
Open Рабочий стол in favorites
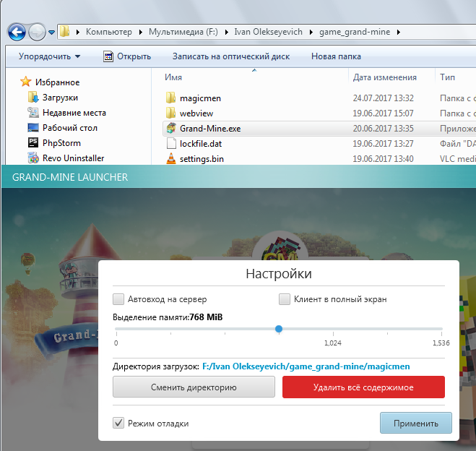[70, 128]
